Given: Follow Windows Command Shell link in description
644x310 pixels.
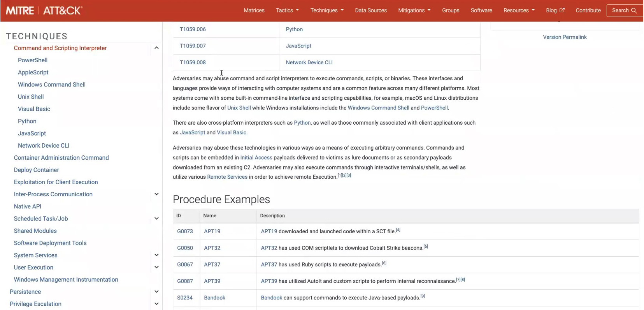Looking at the screenshot, I should tap(378, 108).
